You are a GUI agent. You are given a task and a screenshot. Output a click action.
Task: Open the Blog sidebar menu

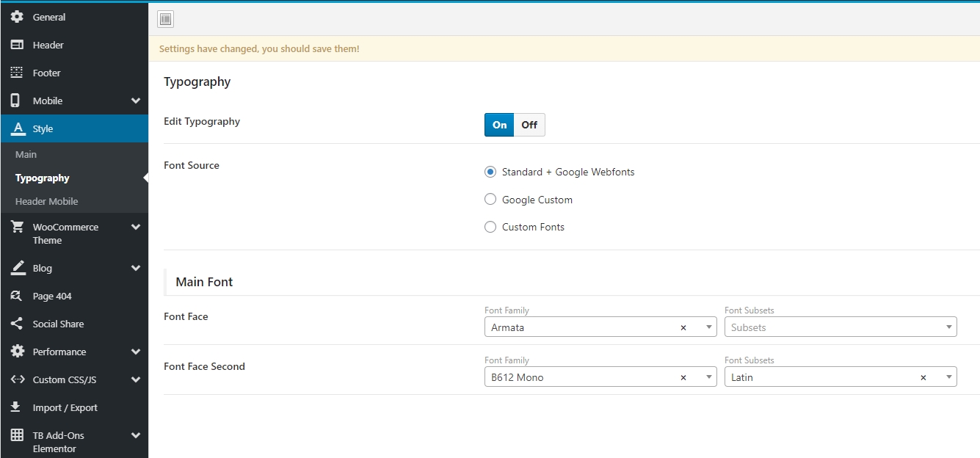click(x=43, y=268)
